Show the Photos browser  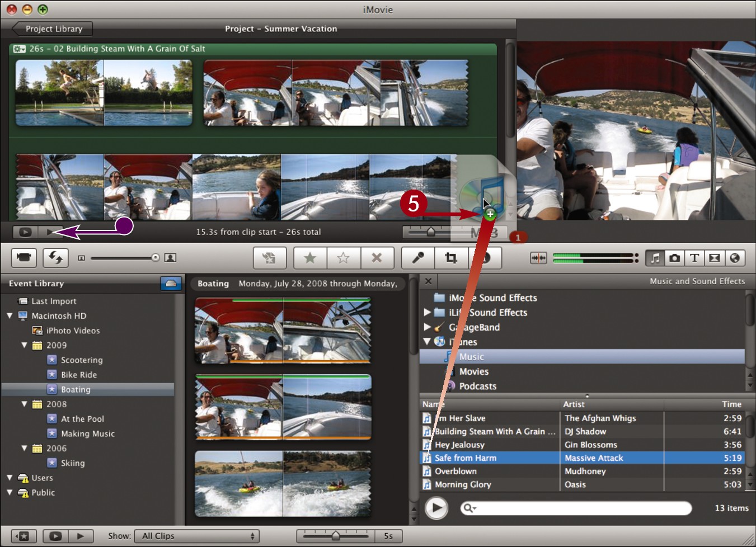(x=675, y=258)
